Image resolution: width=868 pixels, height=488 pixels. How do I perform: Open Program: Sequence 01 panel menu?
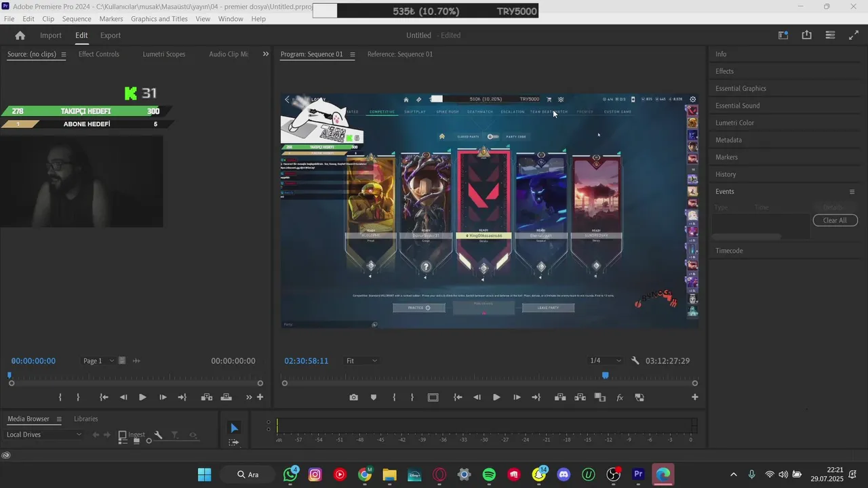pos(352,54)
